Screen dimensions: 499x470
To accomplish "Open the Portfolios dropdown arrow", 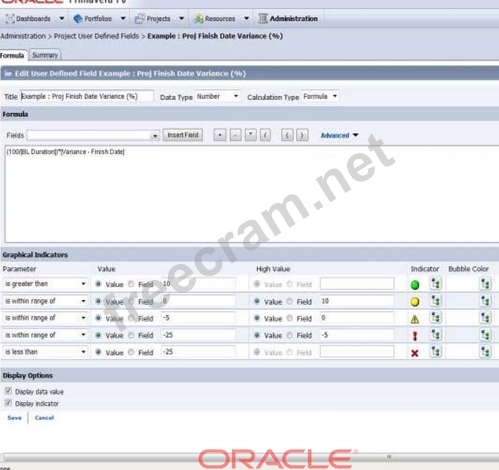I will 123,18.
